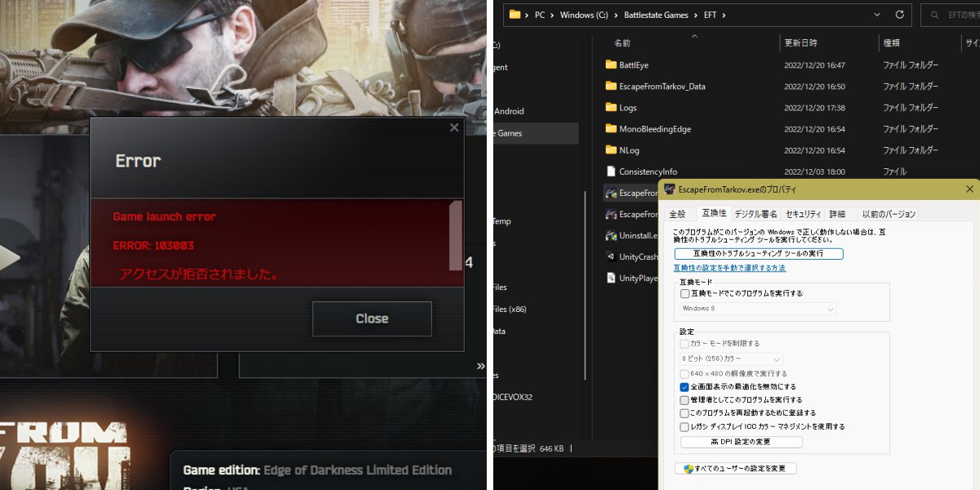The width and height of the screenshot is (980, 490).
Task: Click the double-chevron arrow in the launcher
Action: (x=481, y=366)
